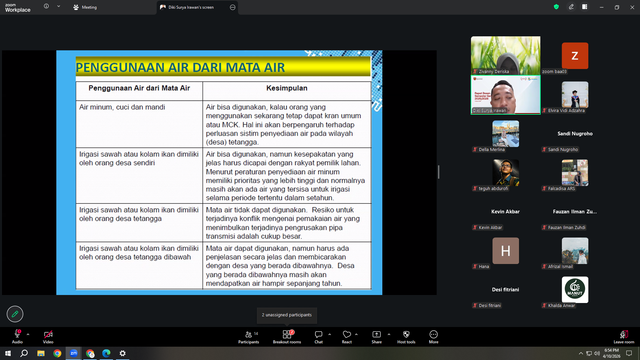Click the circle-minus icon on screen tab
Screen dimensions: 640x360
coord(233,7)
